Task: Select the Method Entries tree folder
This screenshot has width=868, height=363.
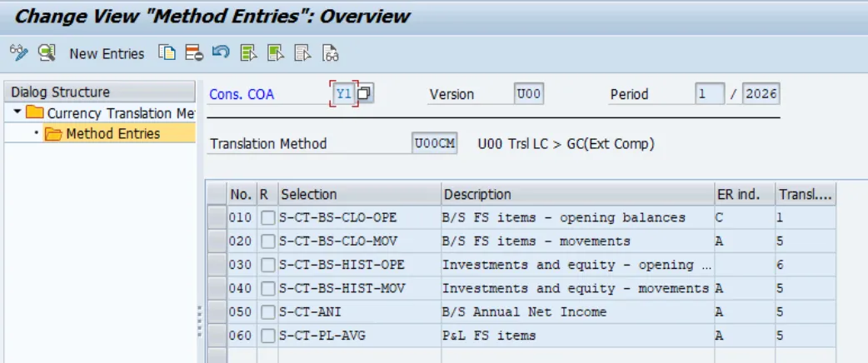Action: (112, 133)
